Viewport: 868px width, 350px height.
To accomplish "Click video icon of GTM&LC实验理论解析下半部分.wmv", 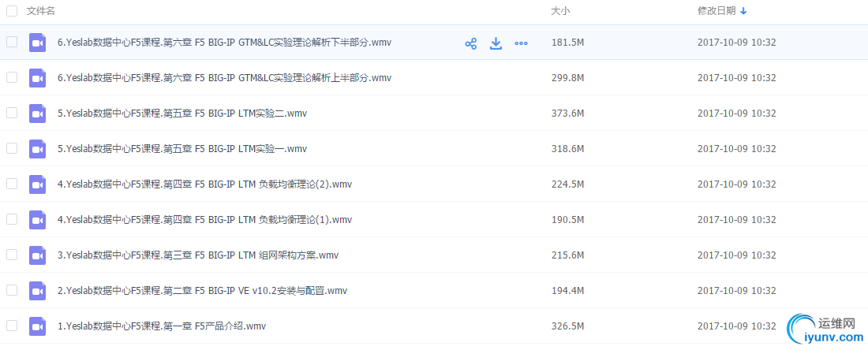I will 37,43.
